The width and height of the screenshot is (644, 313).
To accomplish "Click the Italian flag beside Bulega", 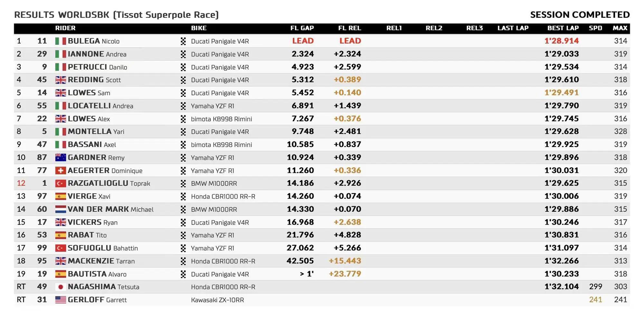I will click(x=61, y=41).
